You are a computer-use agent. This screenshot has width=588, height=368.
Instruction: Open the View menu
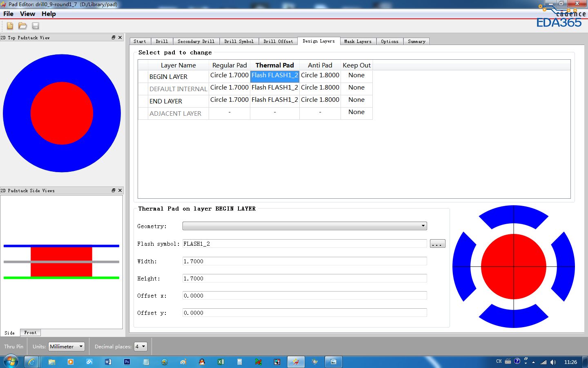pyautogui.click(x=27, y=14)
